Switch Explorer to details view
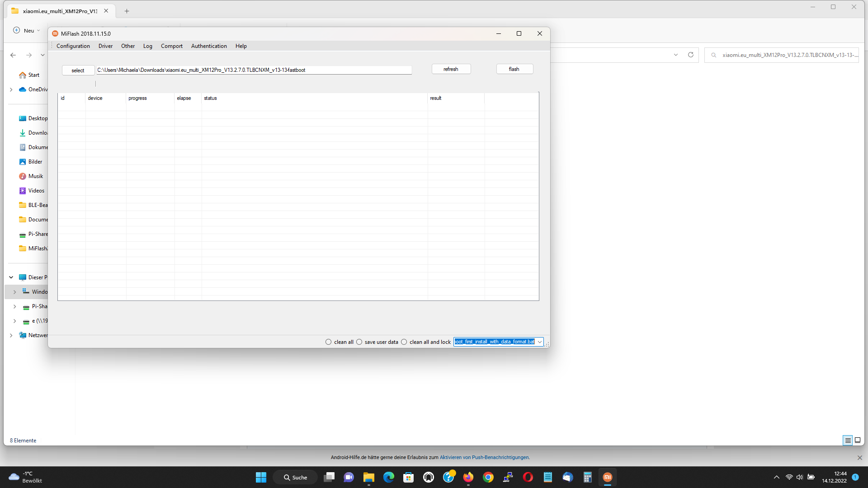The width and height of the screenshot is (868, 488). click(848, 440)
